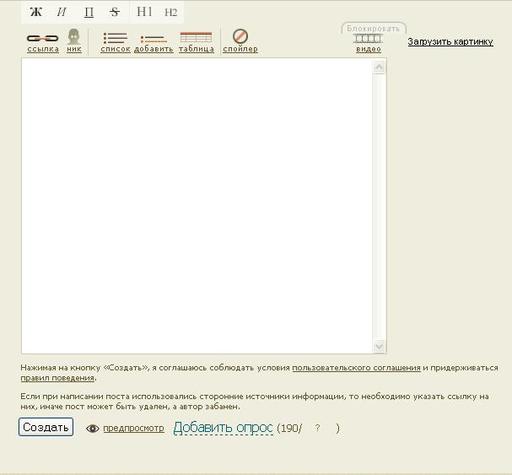Insert H2 heading

point(171,12)
